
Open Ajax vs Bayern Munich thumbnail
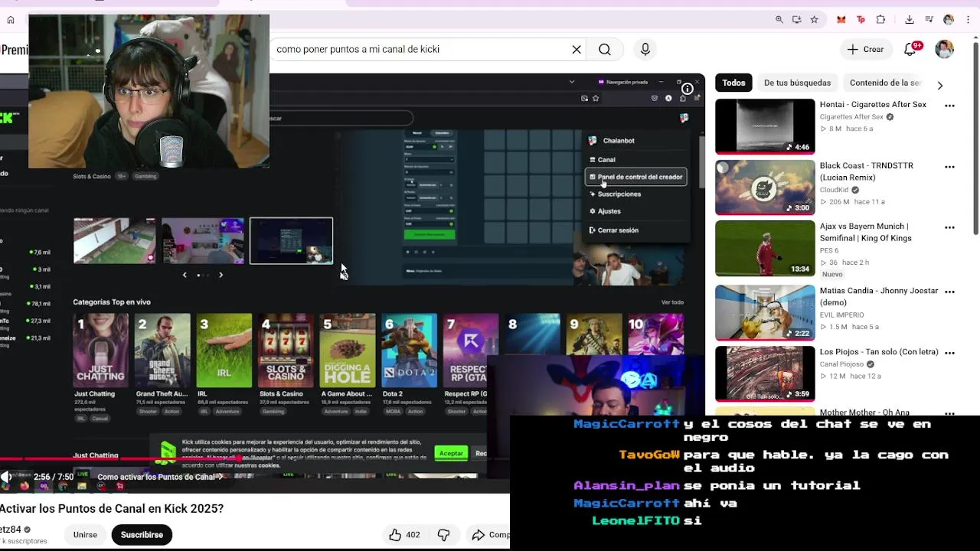(x=765, y=249)
